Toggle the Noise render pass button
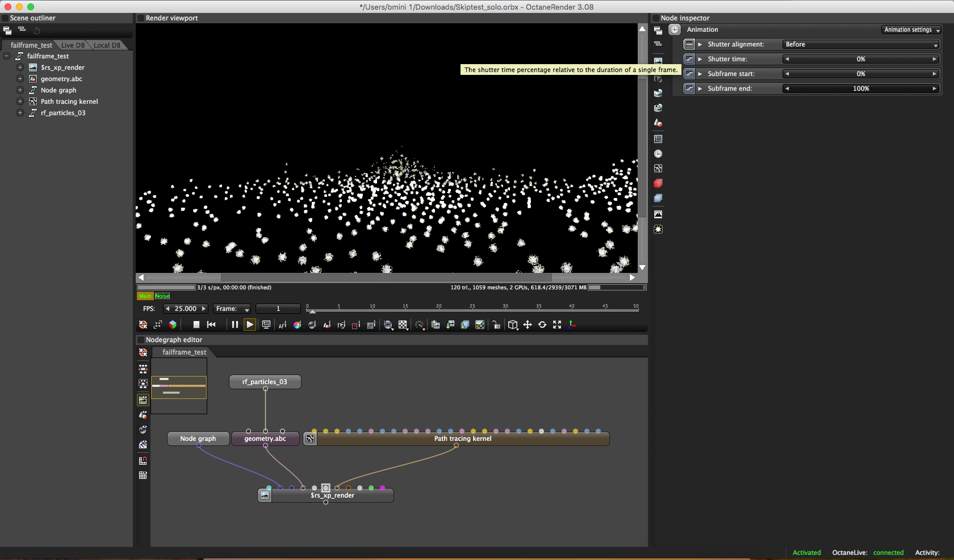This screenshot has width=954, height=560. [x=162, y=296]
